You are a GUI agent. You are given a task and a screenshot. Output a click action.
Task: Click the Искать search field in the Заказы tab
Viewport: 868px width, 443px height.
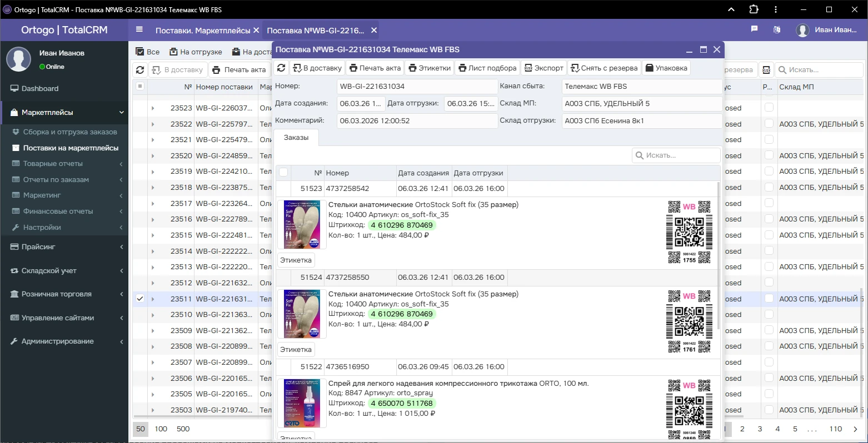point(676,155)
